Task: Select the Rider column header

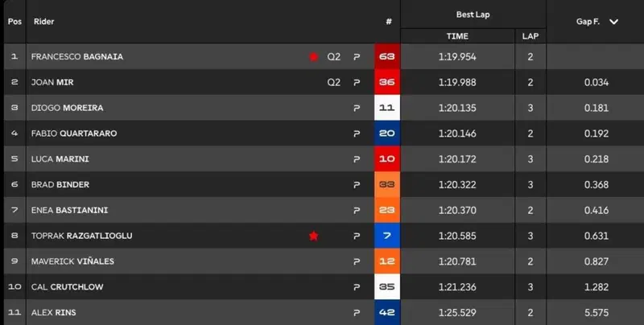Action: tap(44, 22)
